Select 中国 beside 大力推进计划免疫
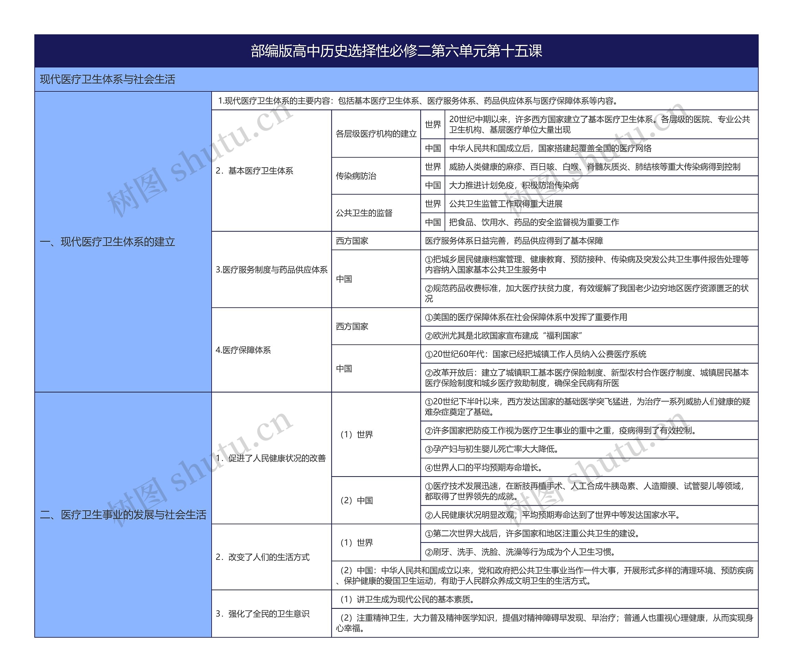This screenshot has width=793, height=672. [x=433, y=185]
